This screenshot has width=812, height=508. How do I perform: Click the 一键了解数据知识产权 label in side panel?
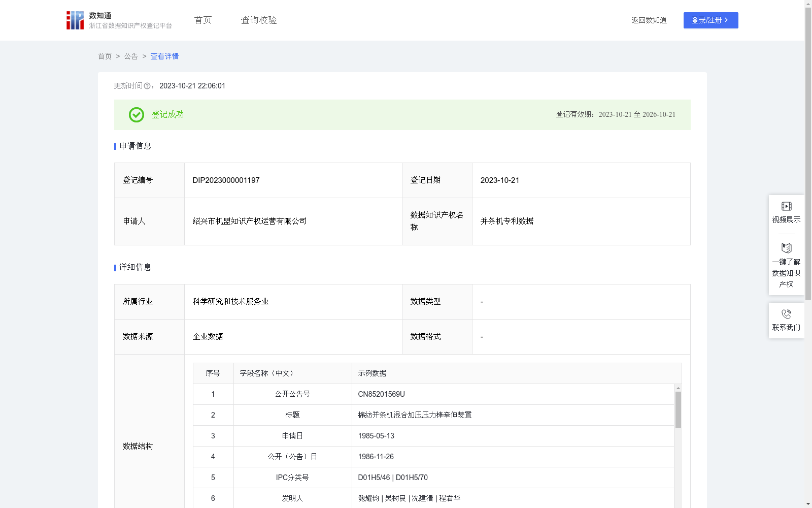[787, 273]
